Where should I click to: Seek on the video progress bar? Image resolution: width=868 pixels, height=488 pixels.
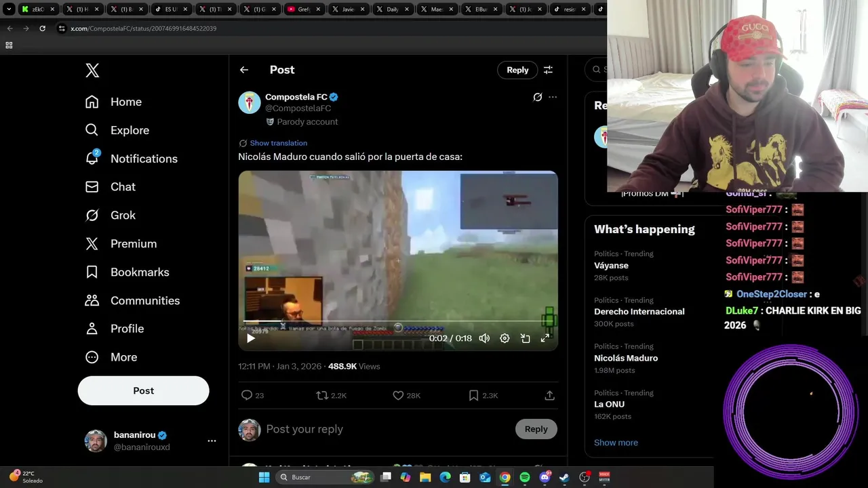click(398, 322)
